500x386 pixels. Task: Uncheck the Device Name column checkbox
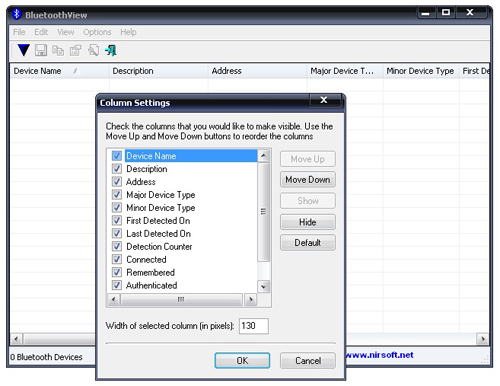pos(117,156)
